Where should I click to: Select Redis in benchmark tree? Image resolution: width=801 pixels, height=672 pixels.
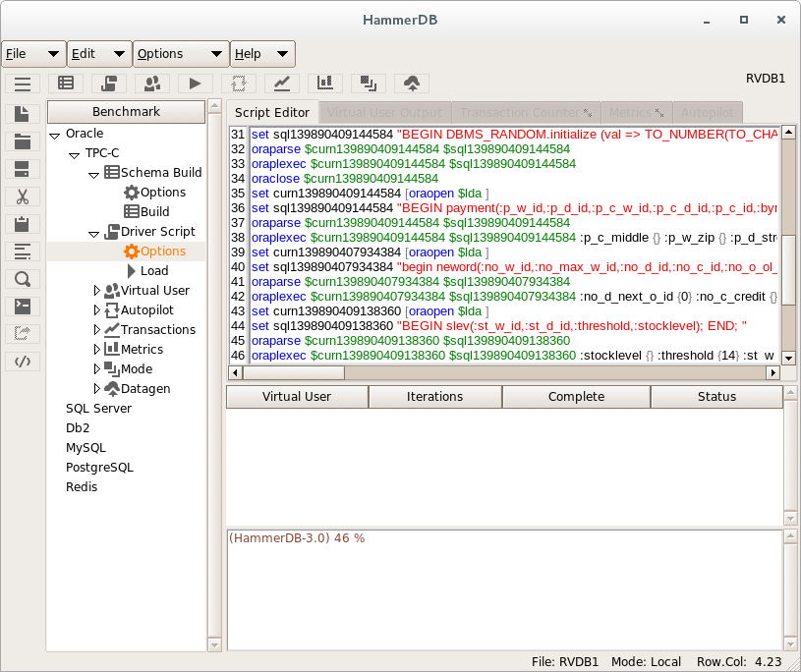[x=82, y=486]
